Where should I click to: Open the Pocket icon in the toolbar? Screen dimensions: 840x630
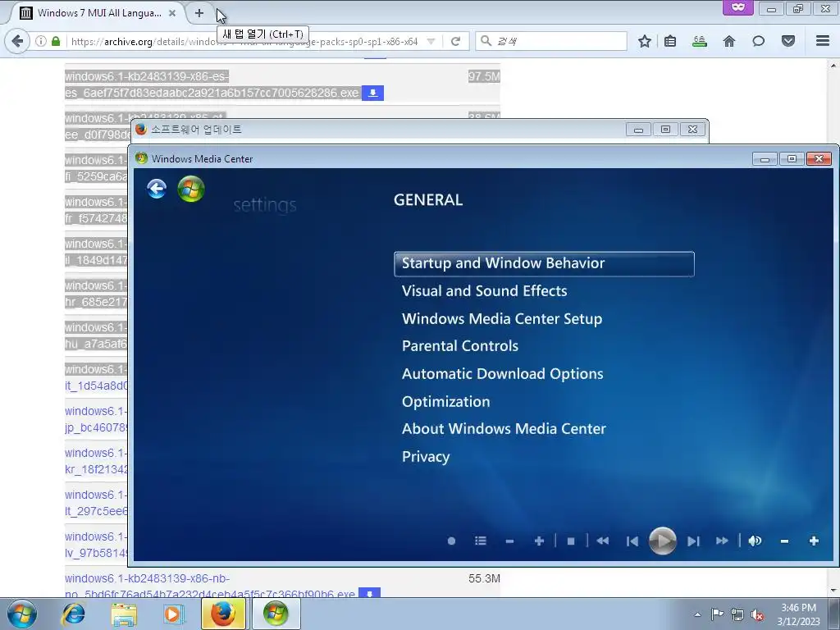pos(788,41)
